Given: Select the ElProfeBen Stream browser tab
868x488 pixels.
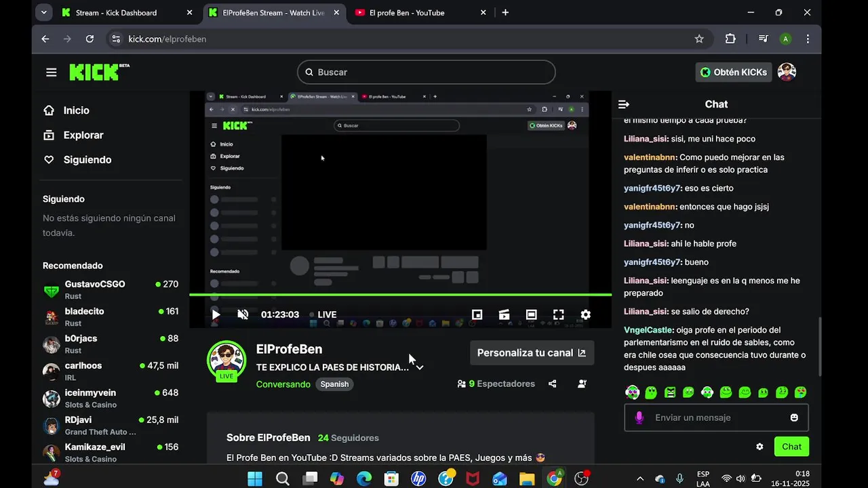Looking at the screenshot, I should [x=275, y=12].
